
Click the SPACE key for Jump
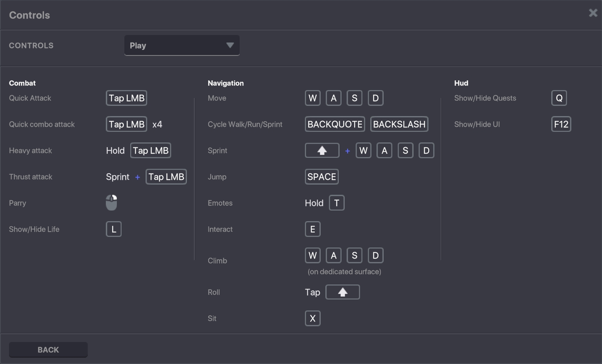click(321, 177)
